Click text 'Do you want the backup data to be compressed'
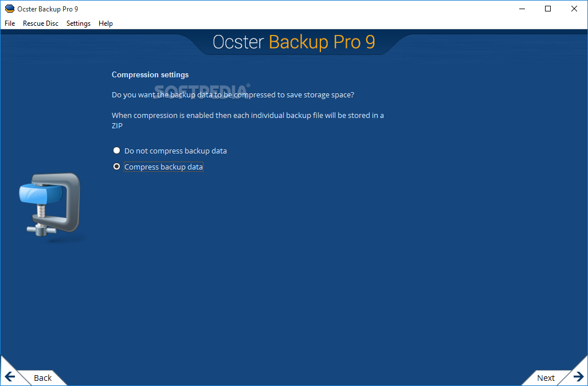This screenshot has height=386, width=588. 194,95
